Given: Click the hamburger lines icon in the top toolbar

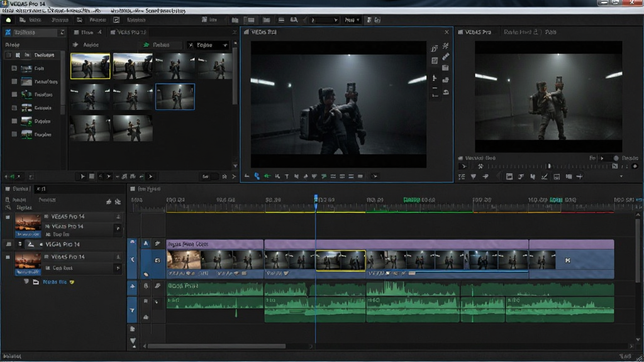Looking at the screenshot, I should coord(281,19).
